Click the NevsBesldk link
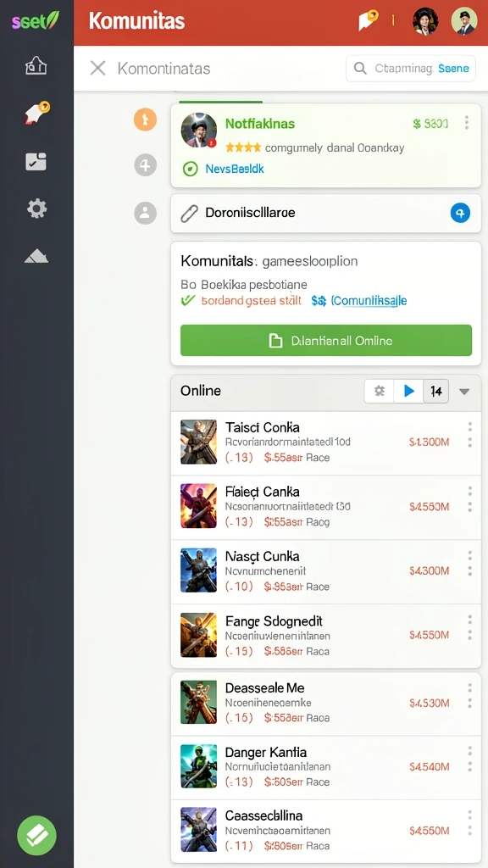This screenshot has width=488, height=868. (235, 169)
